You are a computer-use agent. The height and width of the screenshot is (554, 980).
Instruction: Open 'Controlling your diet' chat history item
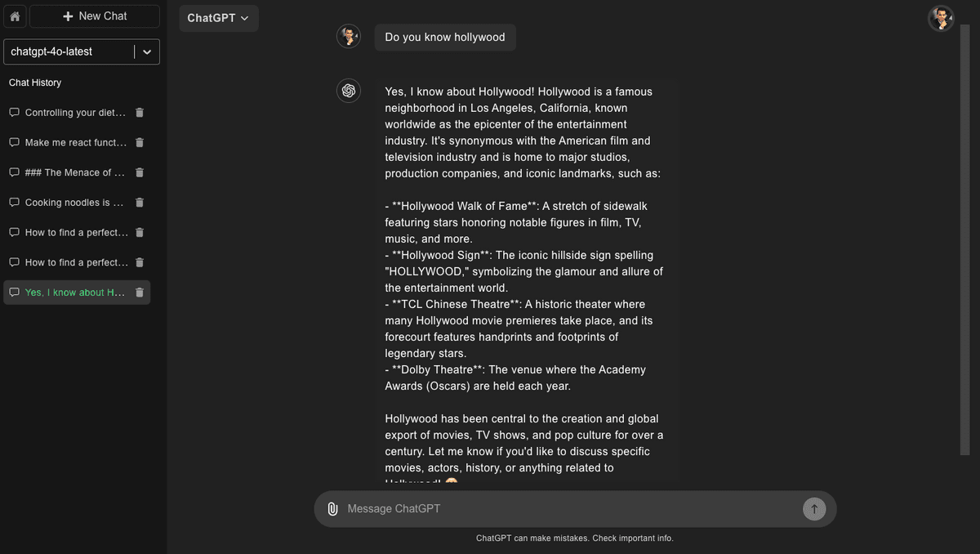[75, 113]
